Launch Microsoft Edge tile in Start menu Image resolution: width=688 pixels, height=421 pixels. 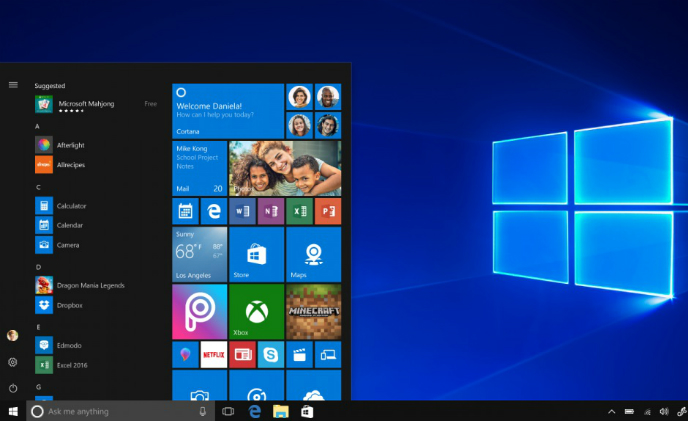(x=214, y=211)
